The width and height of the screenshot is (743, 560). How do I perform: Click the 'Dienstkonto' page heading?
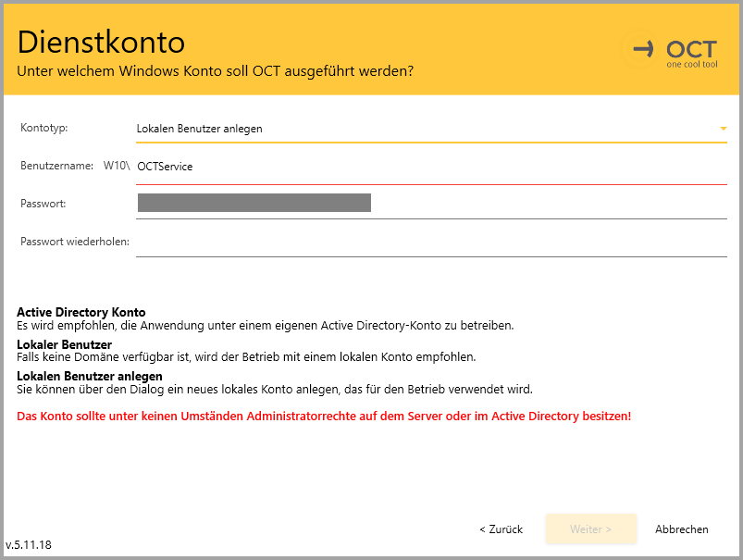(101, 42)
